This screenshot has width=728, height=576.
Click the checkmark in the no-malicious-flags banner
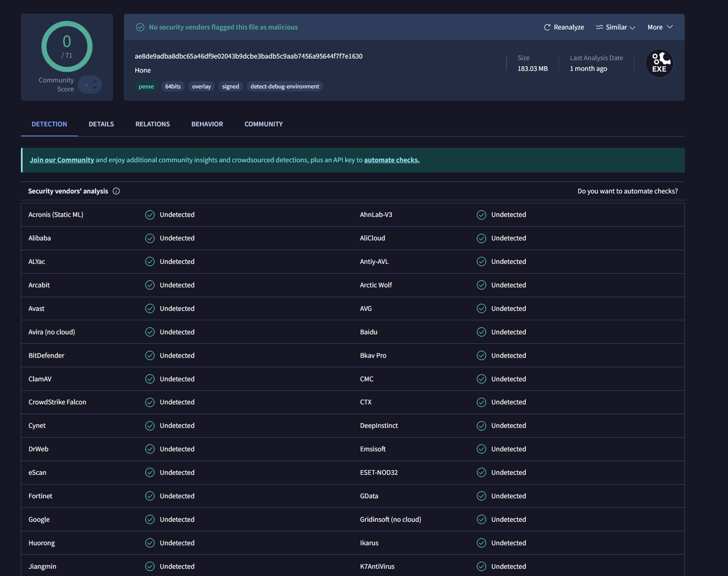[140, 27]
